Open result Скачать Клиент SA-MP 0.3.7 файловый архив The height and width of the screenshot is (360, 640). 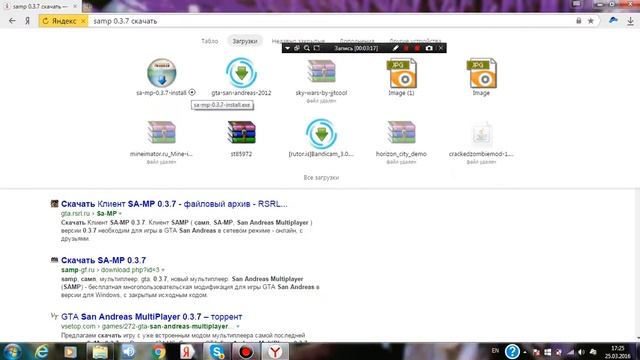coord(174,204)
